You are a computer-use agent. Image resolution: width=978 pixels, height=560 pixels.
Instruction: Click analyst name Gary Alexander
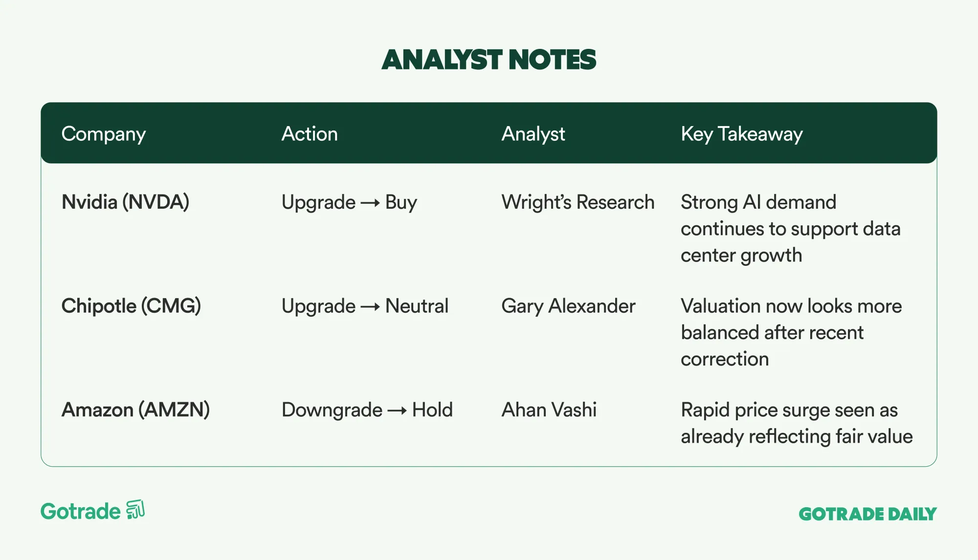click(568, 306)
